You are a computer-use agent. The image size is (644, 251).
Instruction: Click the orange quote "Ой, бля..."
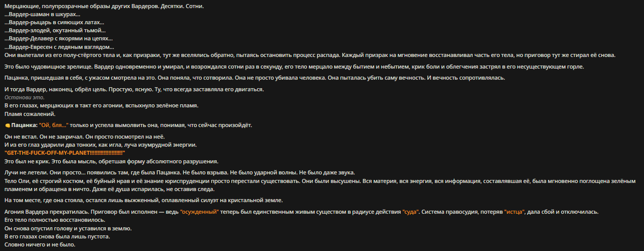click(53, 125)
